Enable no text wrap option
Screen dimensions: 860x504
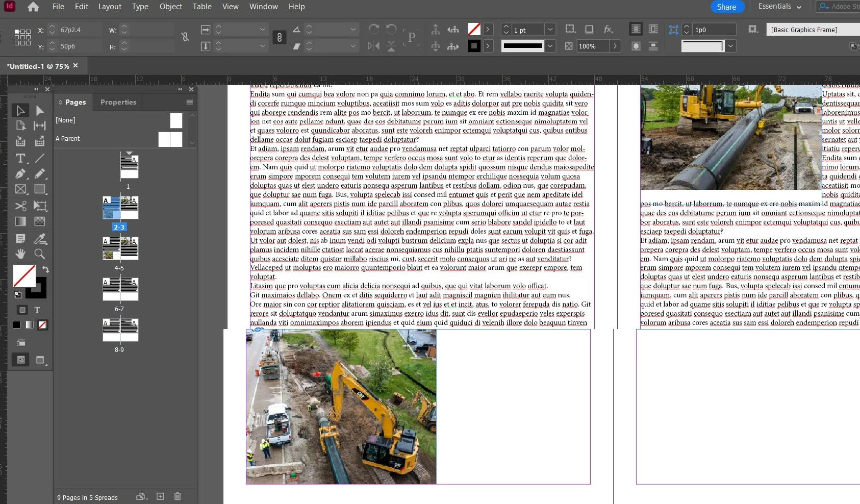pos(636,30)
